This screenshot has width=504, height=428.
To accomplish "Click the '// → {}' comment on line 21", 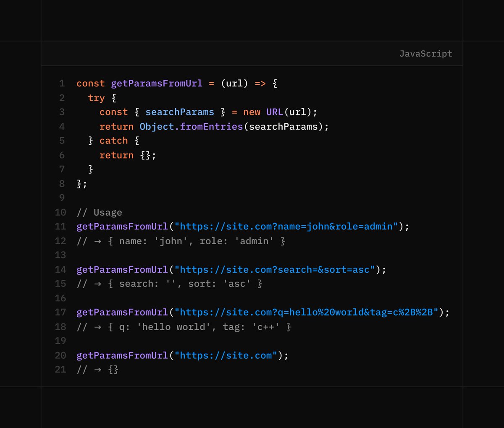I will tap(97, 370).
